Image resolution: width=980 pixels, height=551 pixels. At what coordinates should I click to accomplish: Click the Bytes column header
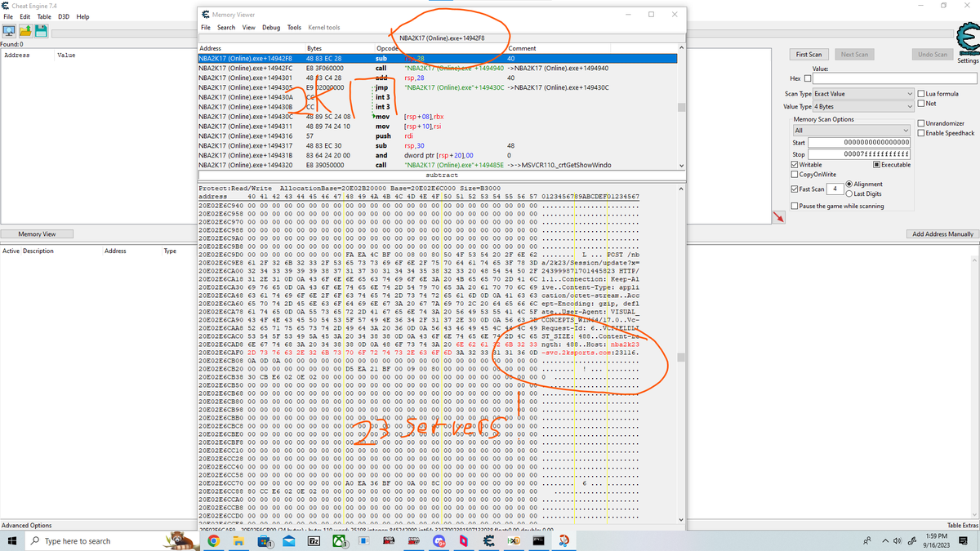[339, 49]
